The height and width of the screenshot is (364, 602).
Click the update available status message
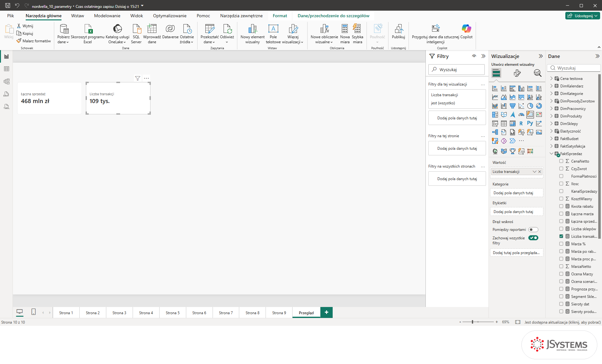pyautogui.click(x=562, y=322)
